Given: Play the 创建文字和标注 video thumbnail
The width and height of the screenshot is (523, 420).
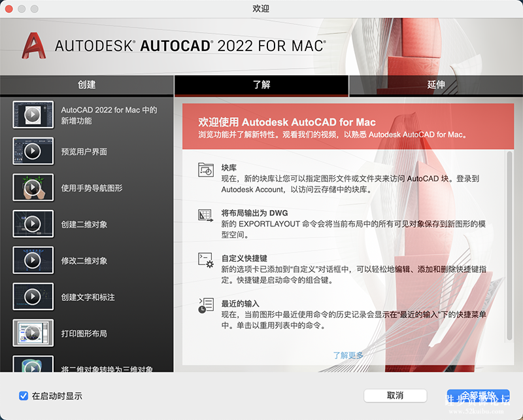Looking at the screenshot, I should [x=33, y=296].
